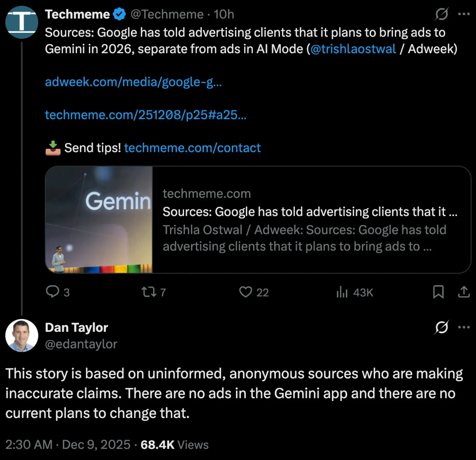Click the Techmeme verified badge

[119, 14]
